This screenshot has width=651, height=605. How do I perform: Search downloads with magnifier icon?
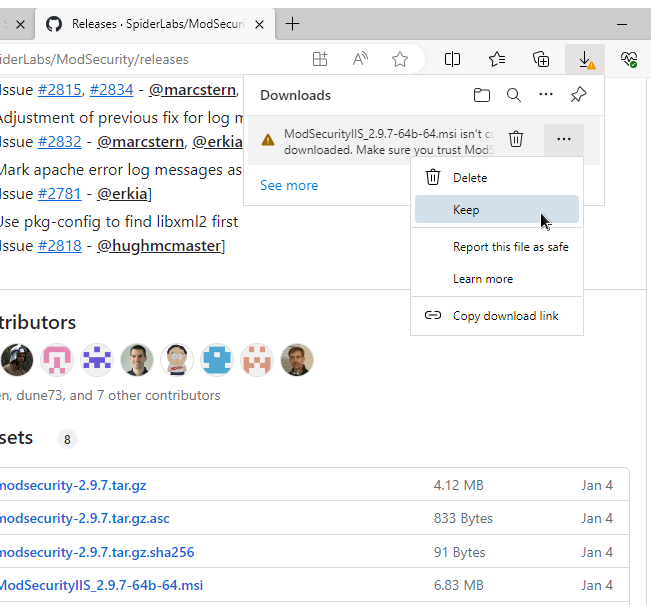coord(514,95)
